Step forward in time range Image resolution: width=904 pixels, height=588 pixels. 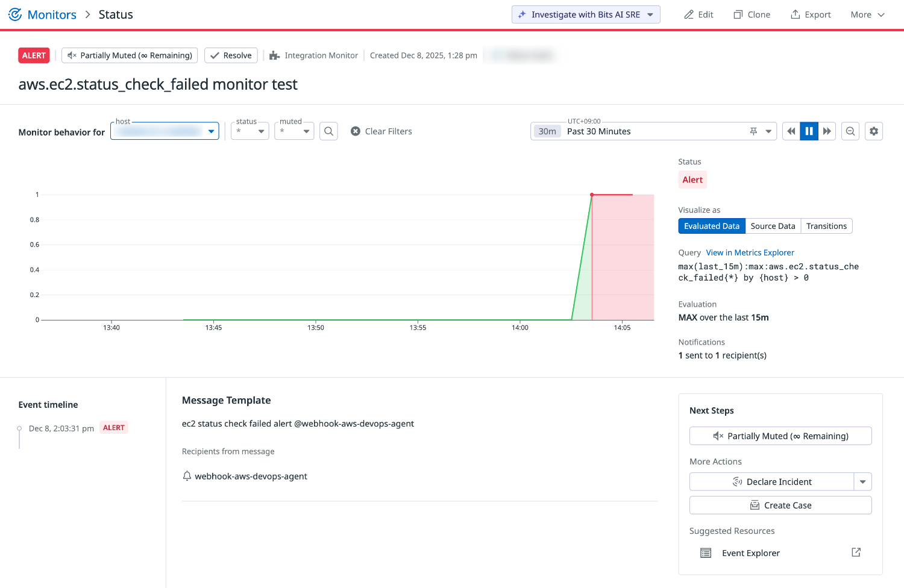827,131
